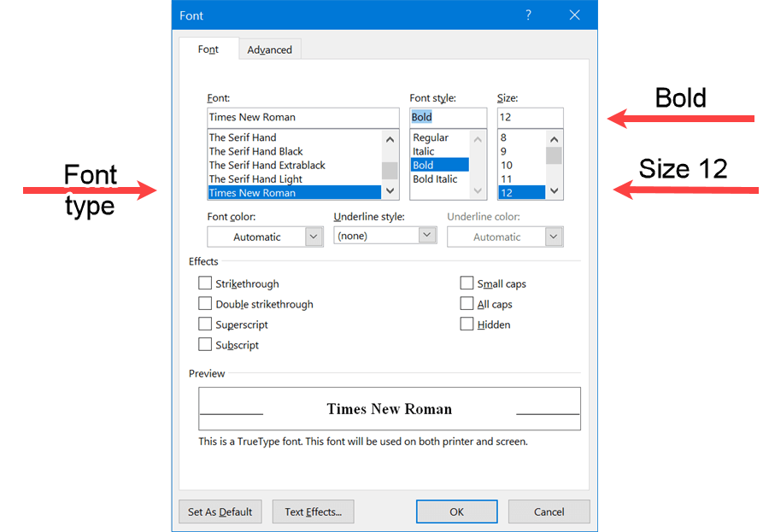769x532 pixels.
Task: Pick The Serif Hand Extrablack font
Action: click(294, 165)
